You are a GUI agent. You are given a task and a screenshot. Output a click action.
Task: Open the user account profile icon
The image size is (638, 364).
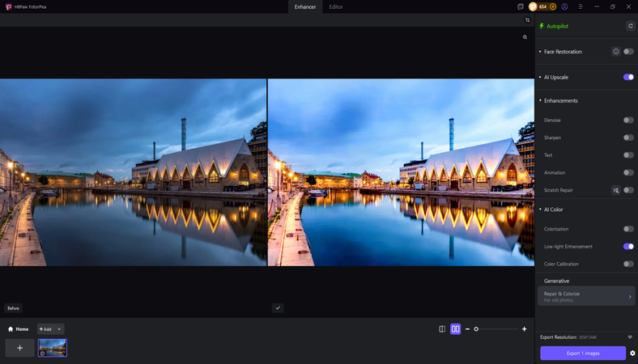tap(564, 6)
